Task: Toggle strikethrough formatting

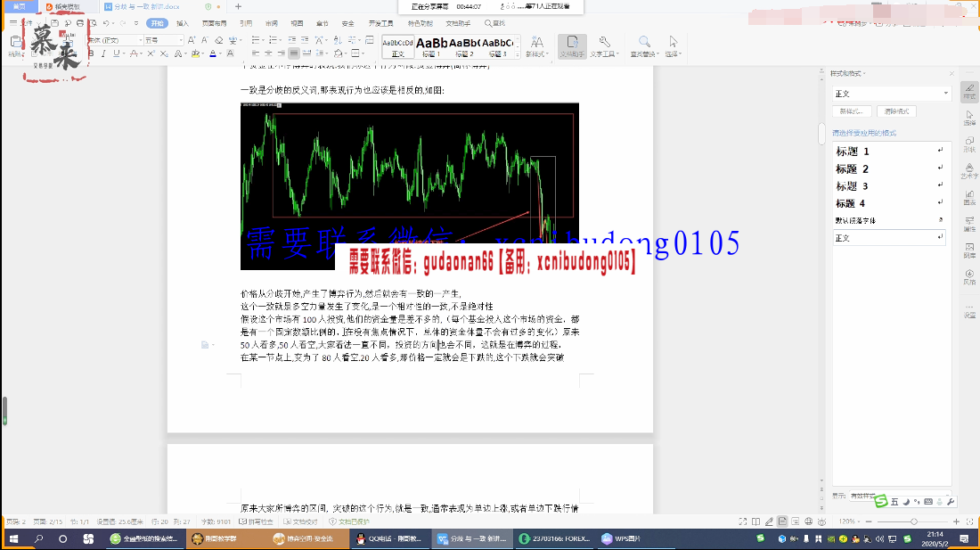Action: pyautogui.click(x=134, y=53)
